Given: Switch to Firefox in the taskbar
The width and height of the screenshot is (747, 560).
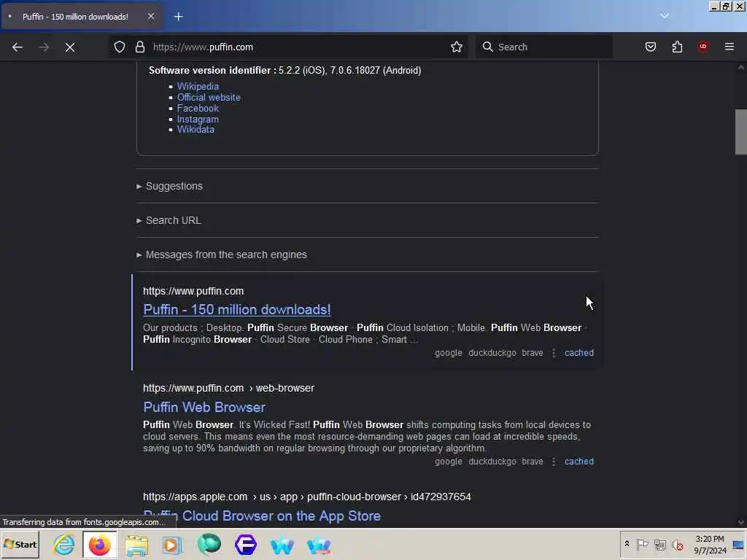Looking at the screenshot, I should coord(99,545).
